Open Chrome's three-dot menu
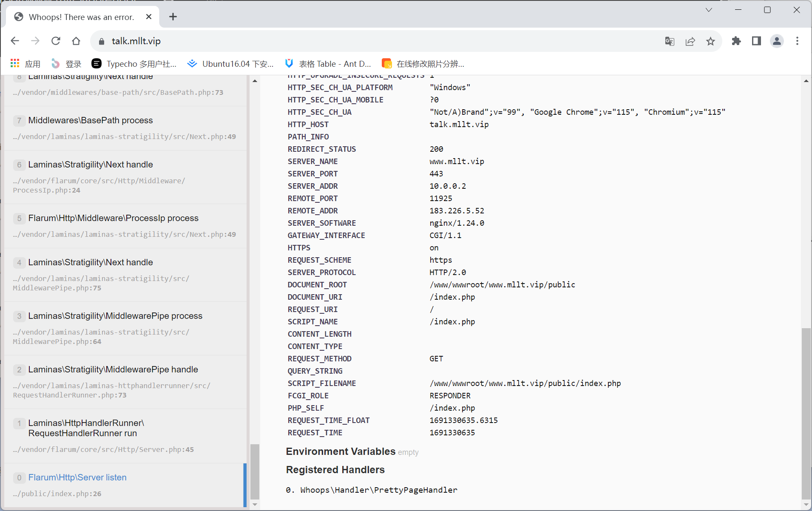The width and height of the screenshot is (812, 511). (x=797, y=41)
